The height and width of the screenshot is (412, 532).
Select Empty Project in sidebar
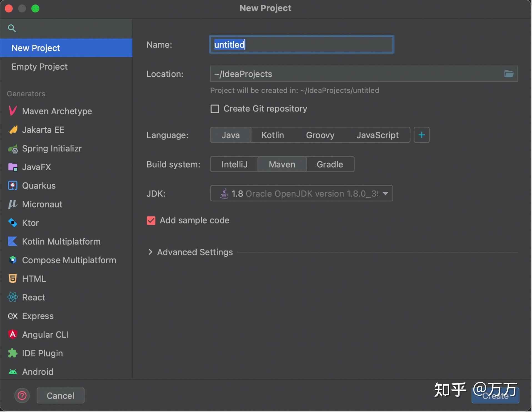pyautogui.click(x=66, y=67)
